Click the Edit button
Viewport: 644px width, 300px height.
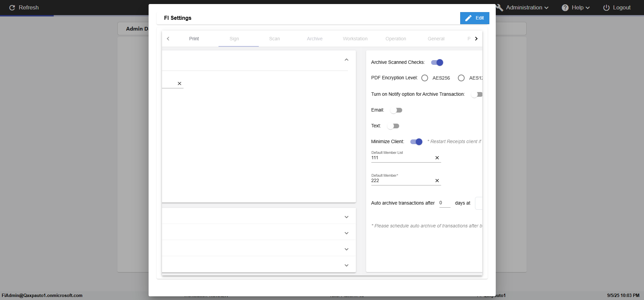click(475, 18)
